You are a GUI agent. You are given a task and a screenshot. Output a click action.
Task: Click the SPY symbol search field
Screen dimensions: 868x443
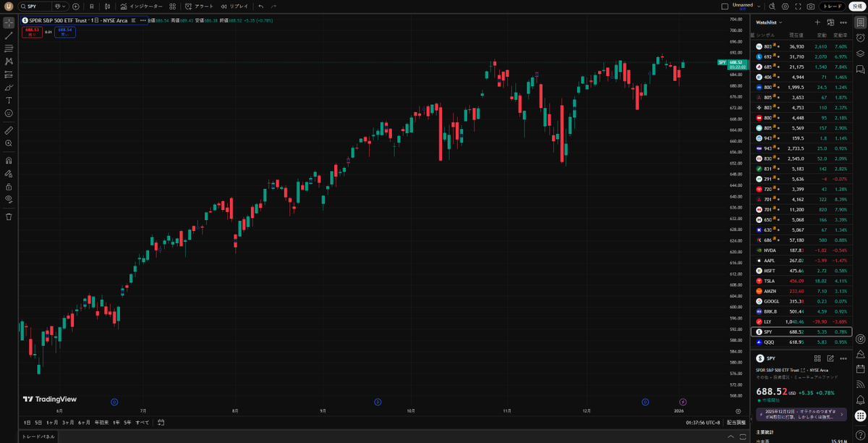[35, 7]
